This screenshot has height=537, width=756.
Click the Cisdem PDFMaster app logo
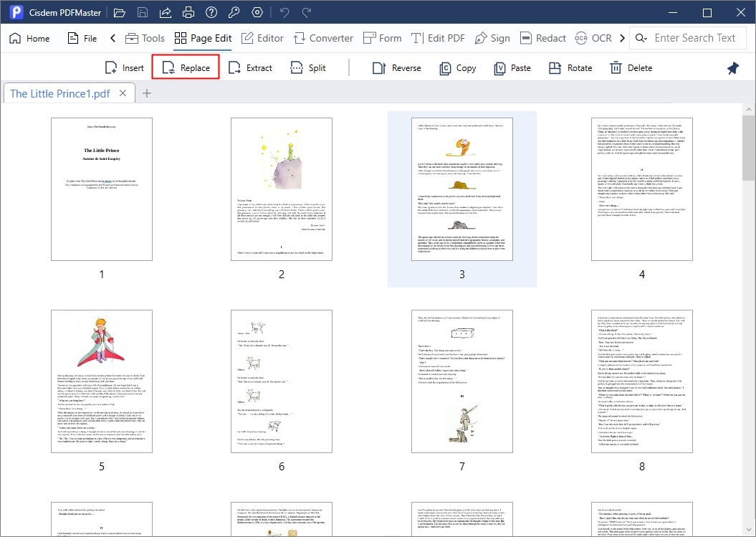tap(16, 12)
